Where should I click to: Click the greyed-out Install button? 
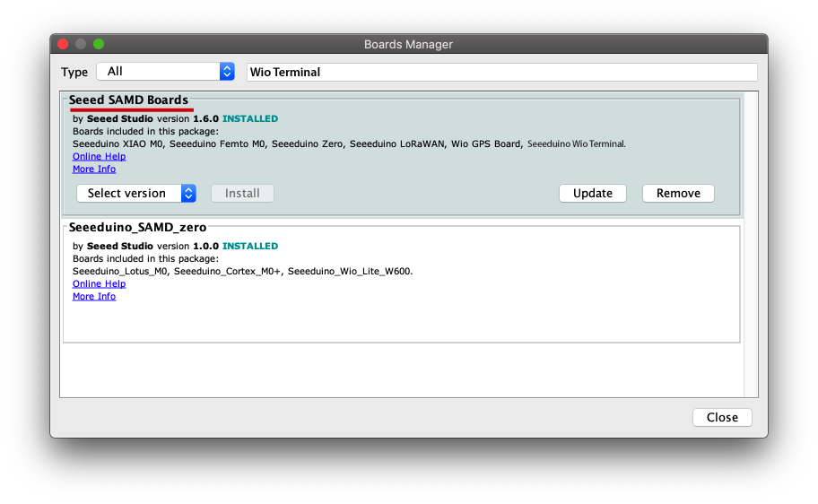pos(242,193)
